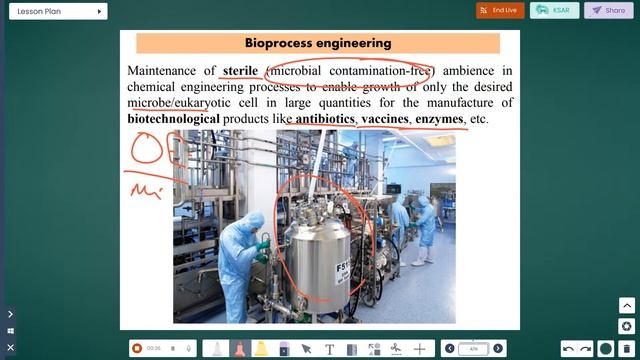Go to the previous slide
Viewport: 640px width, 360px height.
tap(450, 349)
